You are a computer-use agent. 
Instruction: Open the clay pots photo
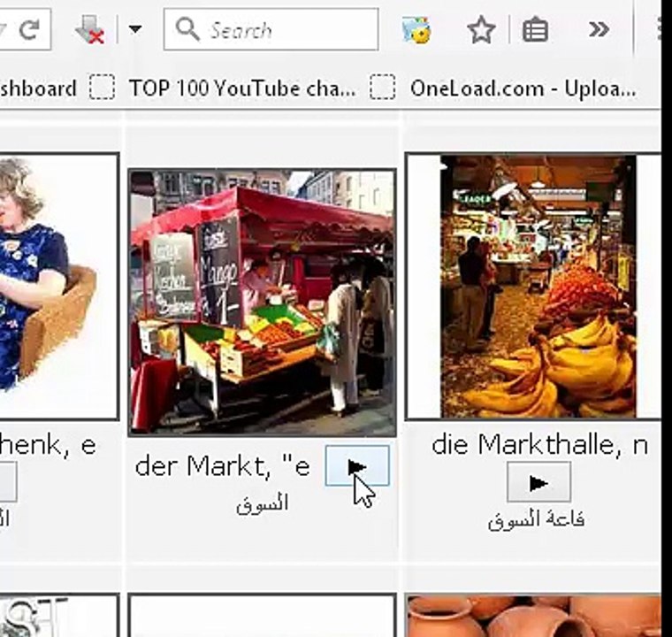tap(533, 616)
